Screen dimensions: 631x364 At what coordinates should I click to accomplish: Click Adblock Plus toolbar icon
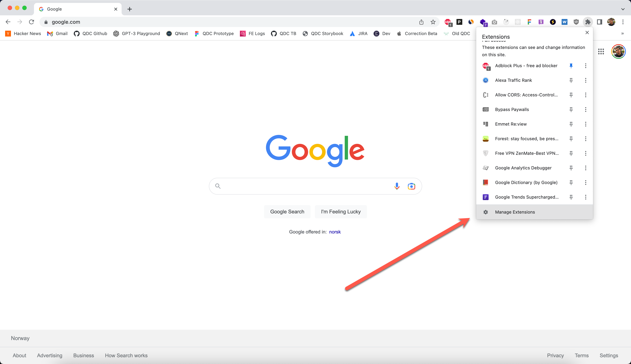(x=448, y=22)
